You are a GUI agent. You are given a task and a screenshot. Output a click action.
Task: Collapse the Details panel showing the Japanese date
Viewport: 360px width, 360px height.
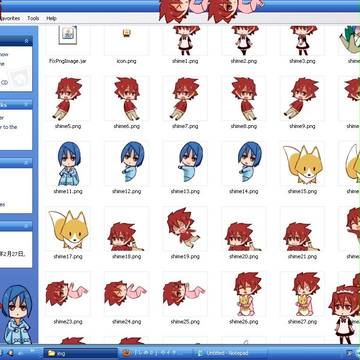pos(26,226)
